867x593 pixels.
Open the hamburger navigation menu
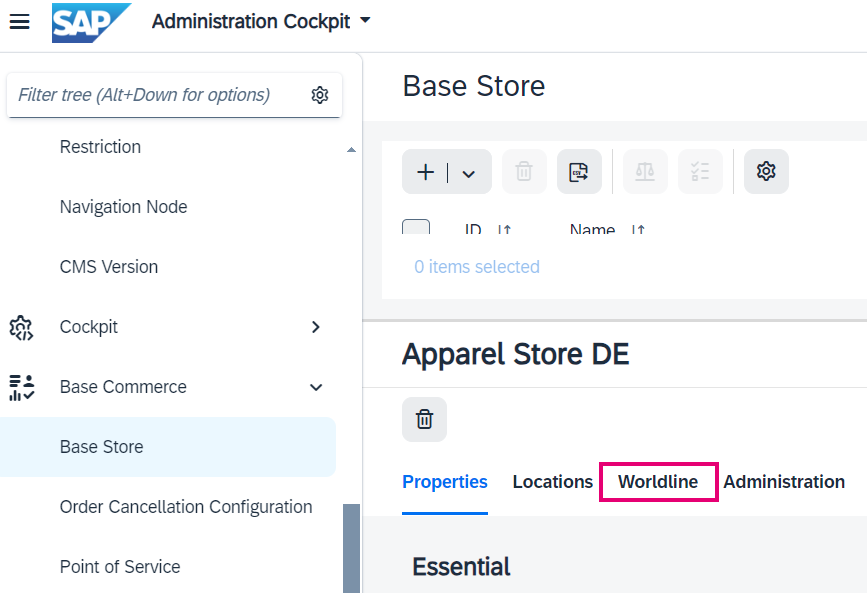[x=19, y=22]
